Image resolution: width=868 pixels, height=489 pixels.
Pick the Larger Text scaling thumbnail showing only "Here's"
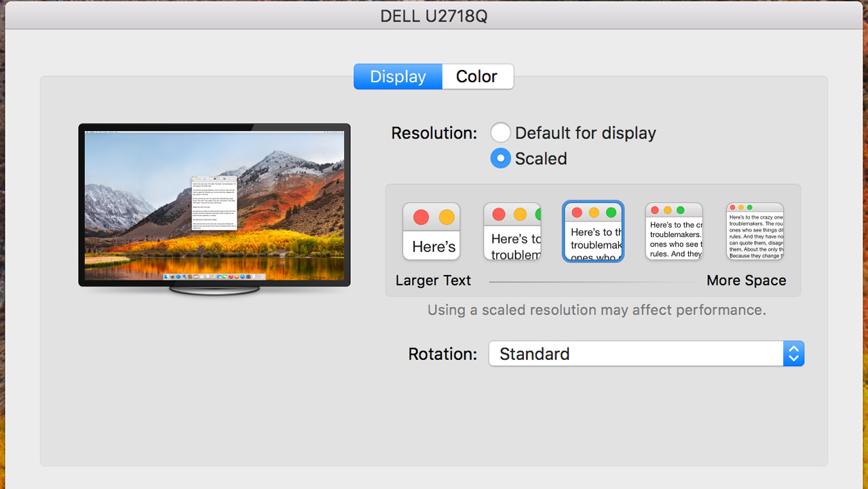pyautogui.click(x=432, y=232)
